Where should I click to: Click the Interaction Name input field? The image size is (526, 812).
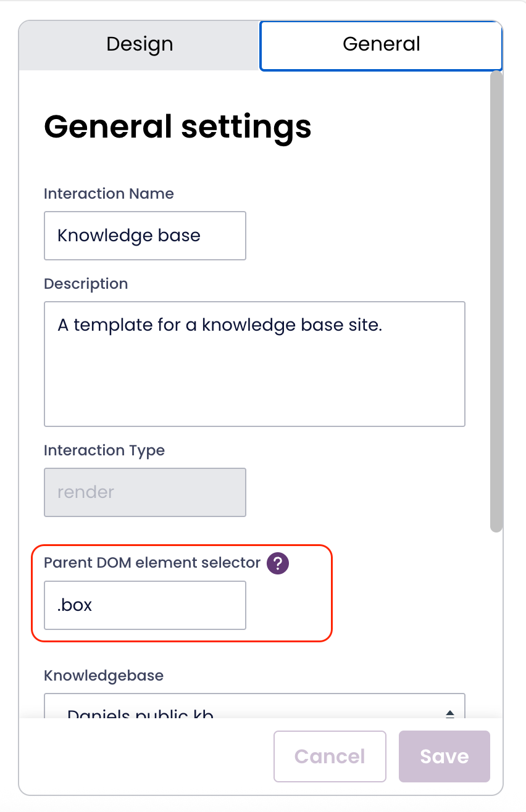(144, 236)
